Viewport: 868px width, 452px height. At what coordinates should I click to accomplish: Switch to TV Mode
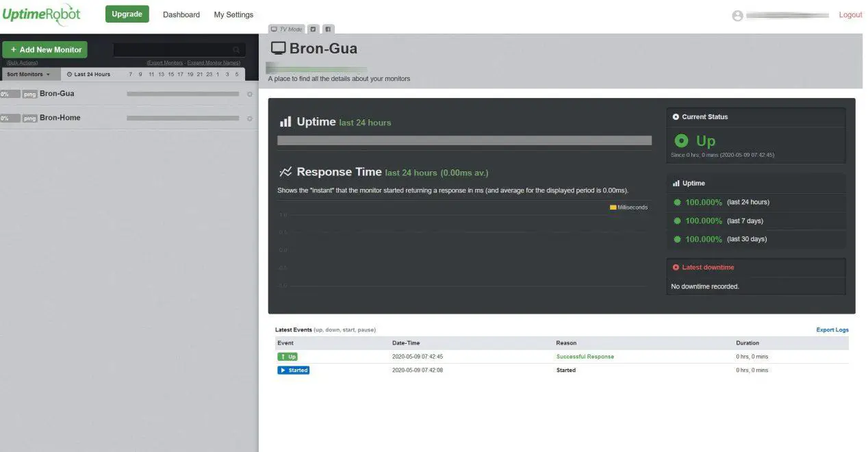(286, 29)
